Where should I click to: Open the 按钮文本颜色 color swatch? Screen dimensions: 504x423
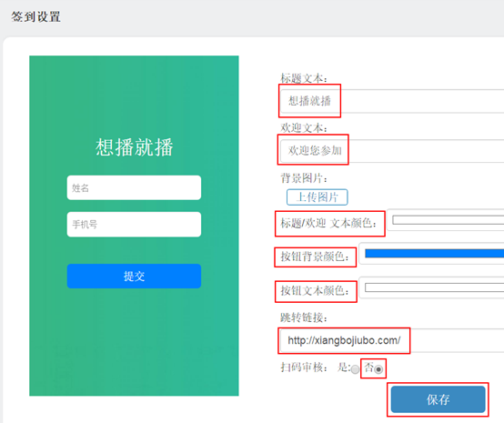tap(434, 287)
